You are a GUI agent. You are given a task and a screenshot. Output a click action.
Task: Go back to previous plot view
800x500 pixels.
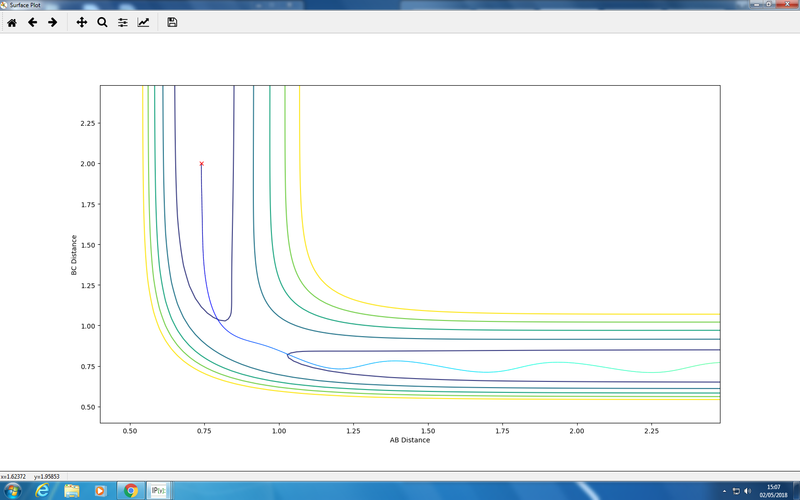point(32,22)
